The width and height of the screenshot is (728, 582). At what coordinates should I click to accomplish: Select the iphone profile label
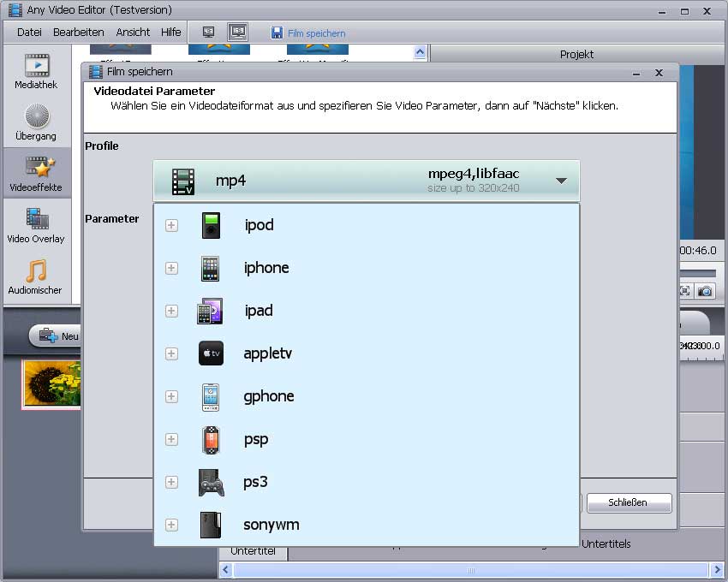(x=266, y=268)
